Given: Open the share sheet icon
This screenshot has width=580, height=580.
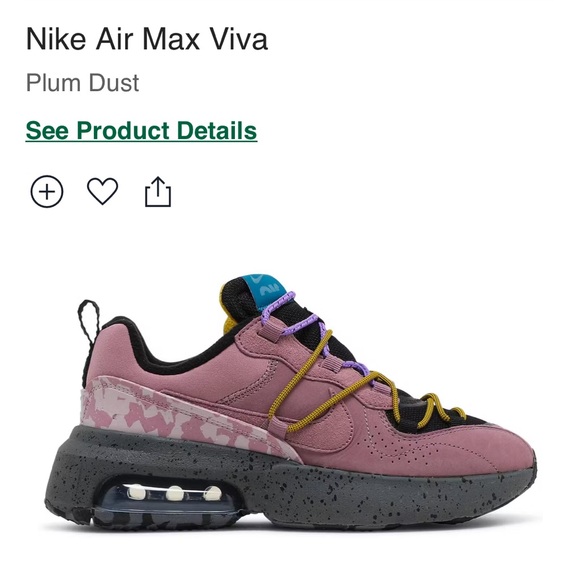Looking at the screenshot, I should 158,192.
